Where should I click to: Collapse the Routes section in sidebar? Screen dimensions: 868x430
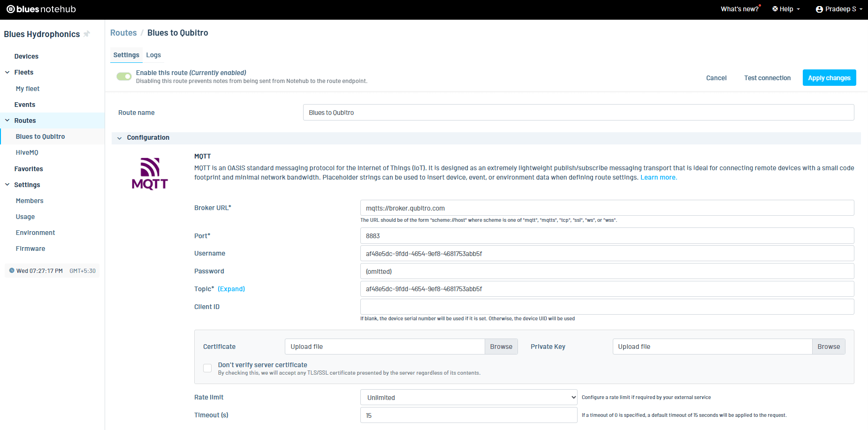point(8,121)
